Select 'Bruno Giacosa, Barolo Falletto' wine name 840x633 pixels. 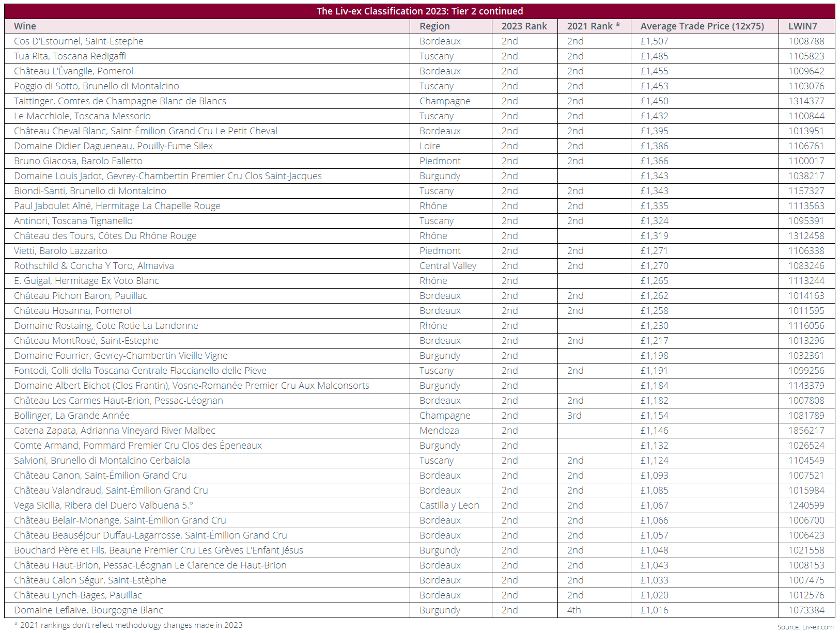click(78, 161)
